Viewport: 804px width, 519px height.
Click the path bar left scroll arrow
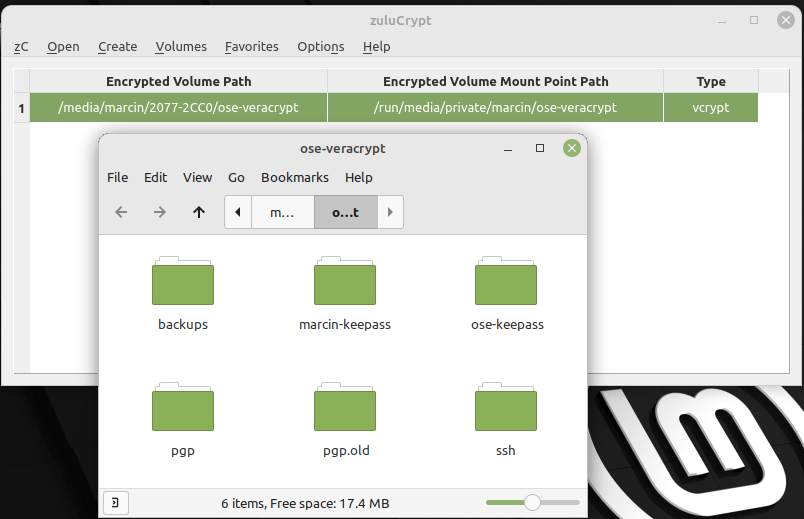coord(238,212)
